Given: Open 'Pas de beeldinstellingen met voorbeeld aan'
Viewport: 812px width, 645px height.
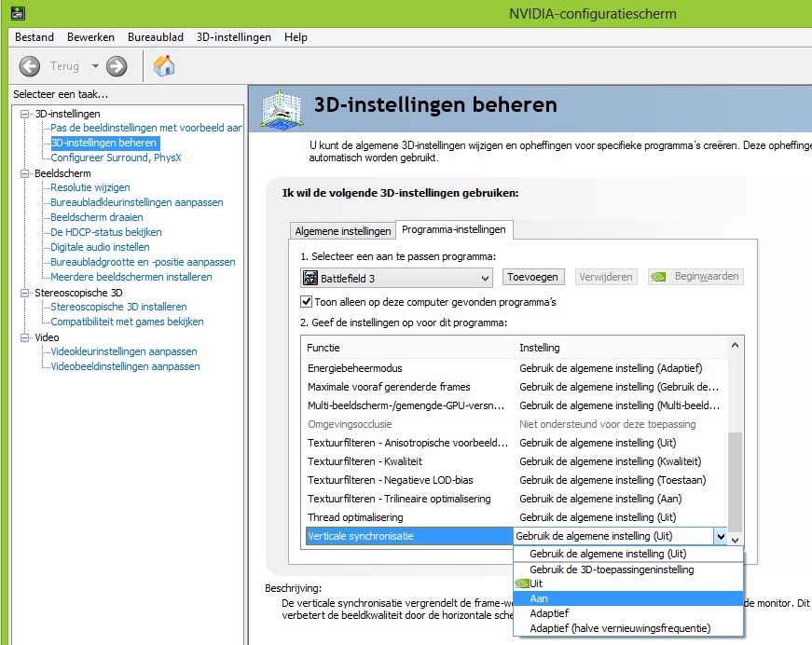Looking at the screenshot, I should (146, 128).
